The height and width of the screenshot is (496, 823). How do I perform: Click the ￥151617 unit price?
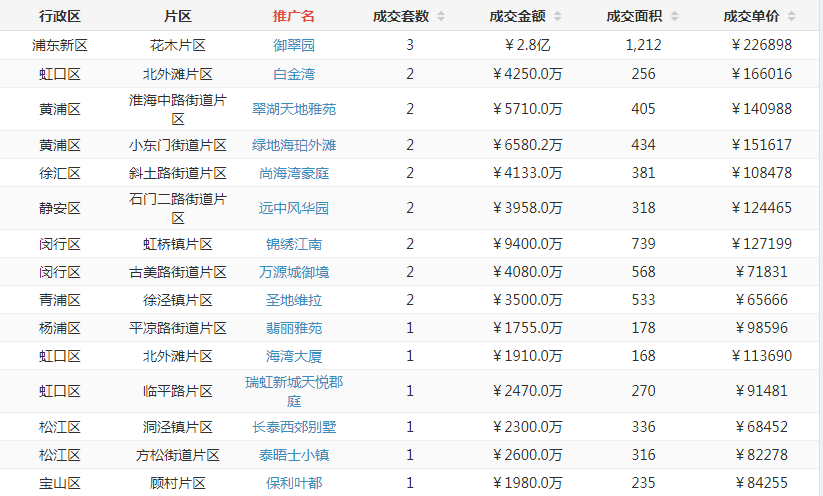point(761,145)
